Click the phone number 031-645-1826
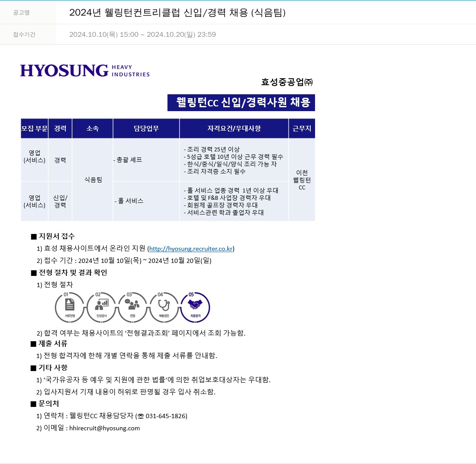Image resolution: width=476 pixels, height=464 pixels. coord(166,416)
